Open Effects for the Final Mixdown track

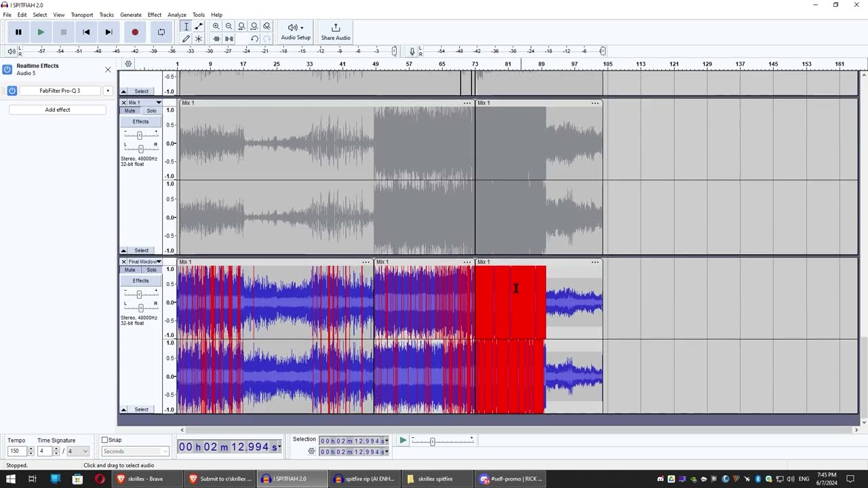(x=140, y=281)
